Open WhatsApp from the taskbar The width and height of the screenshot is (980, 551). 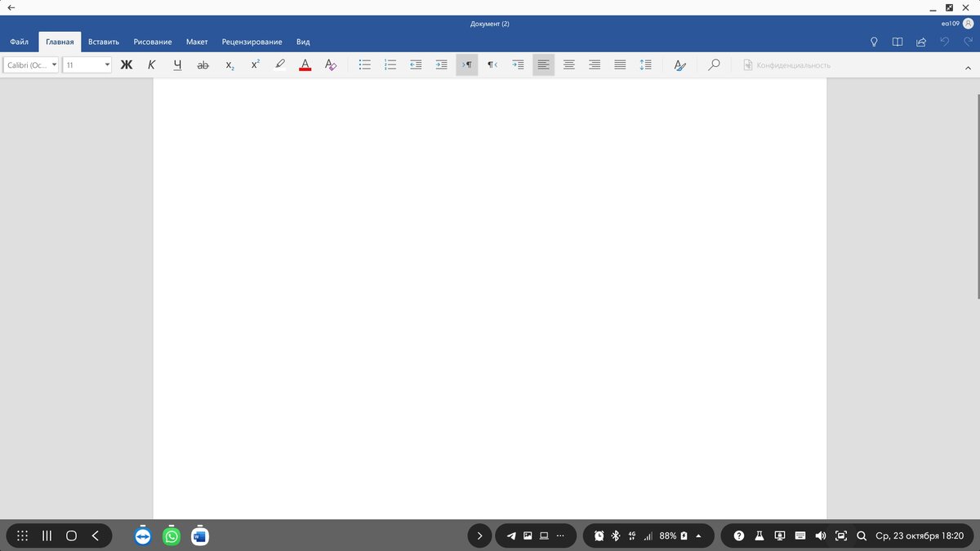pyautogui.click(x=171, y=535)
